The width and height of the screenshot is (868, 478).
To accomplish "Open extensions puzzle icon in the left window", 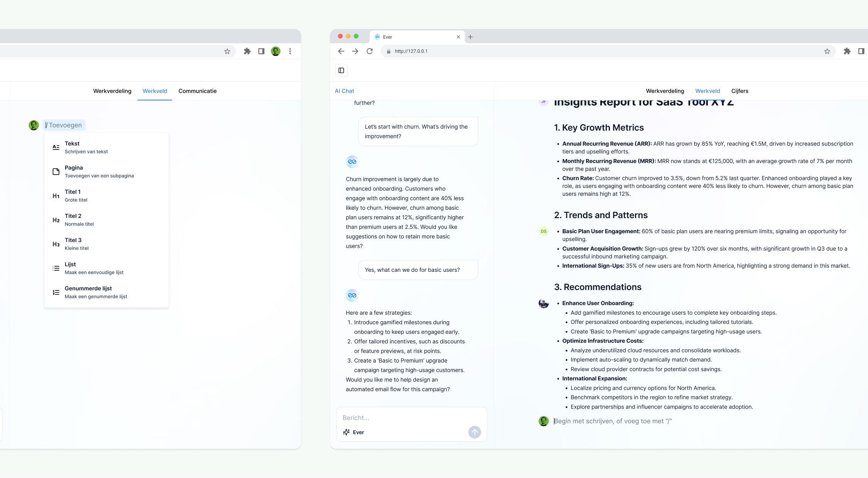I will (247, 51).
